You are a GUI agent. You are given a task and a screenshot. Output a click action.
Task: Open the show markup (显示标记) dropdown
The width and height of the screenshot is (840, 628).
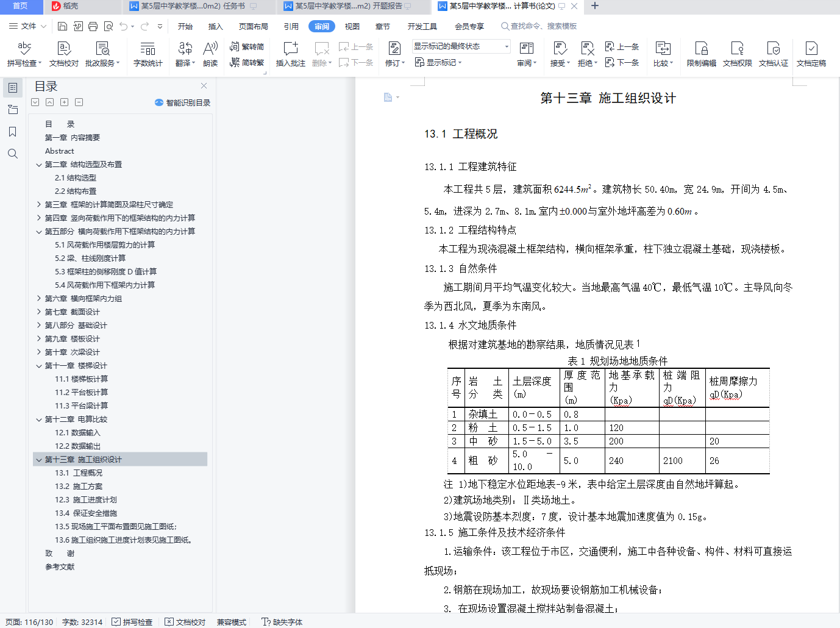point(438,62)
